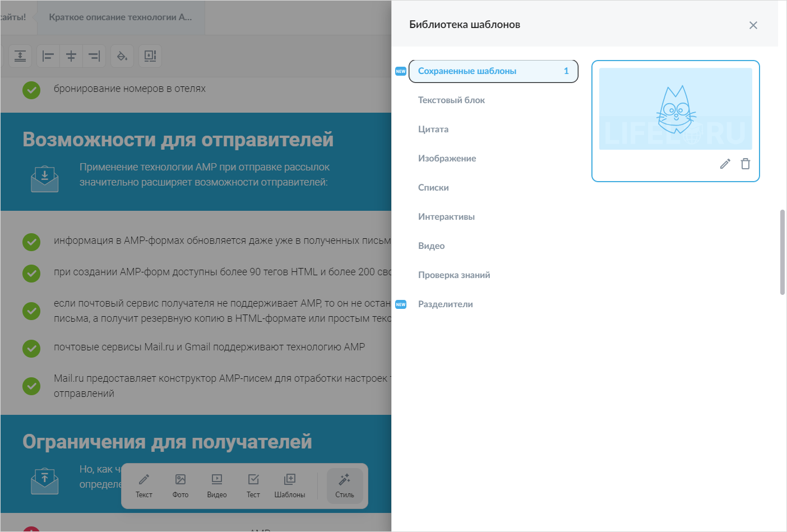Switch to the Текстовый блок category
The width and height of the screenshot is (787, 532).
(451, 100)
